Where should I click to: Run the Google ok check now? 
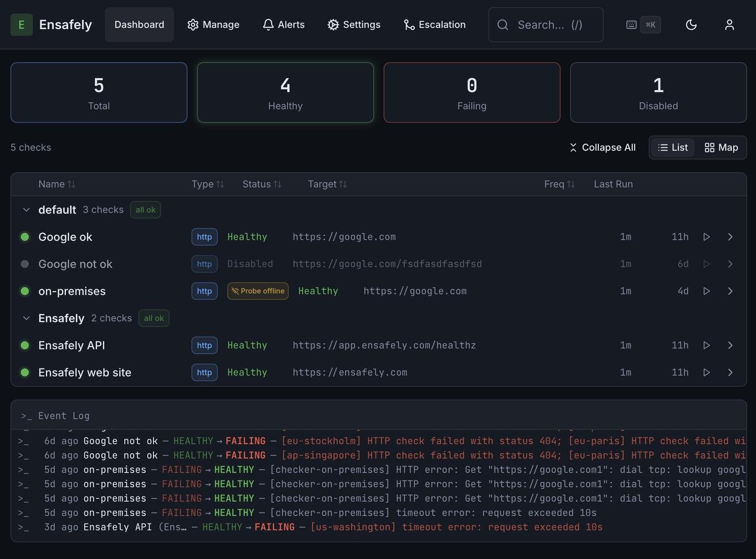(706, 237)
